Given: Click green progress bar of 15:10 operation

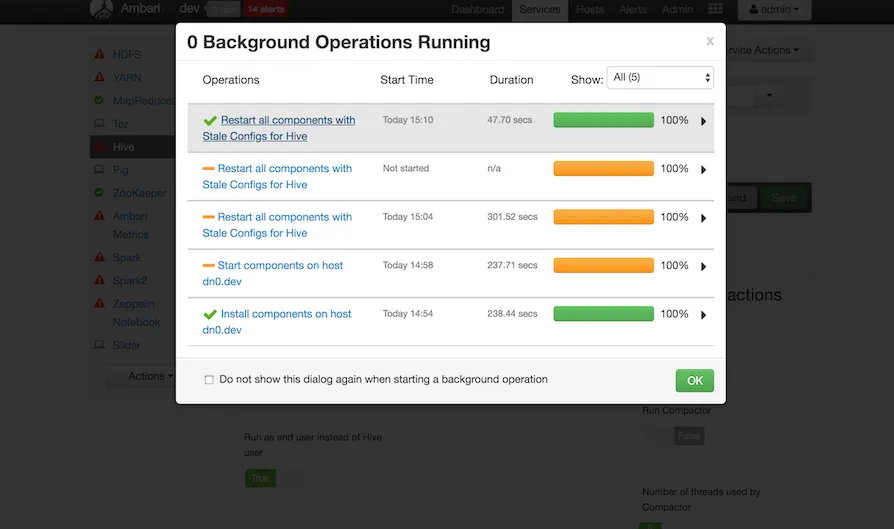Looking at the screenshot, I should tap(603, 120).
